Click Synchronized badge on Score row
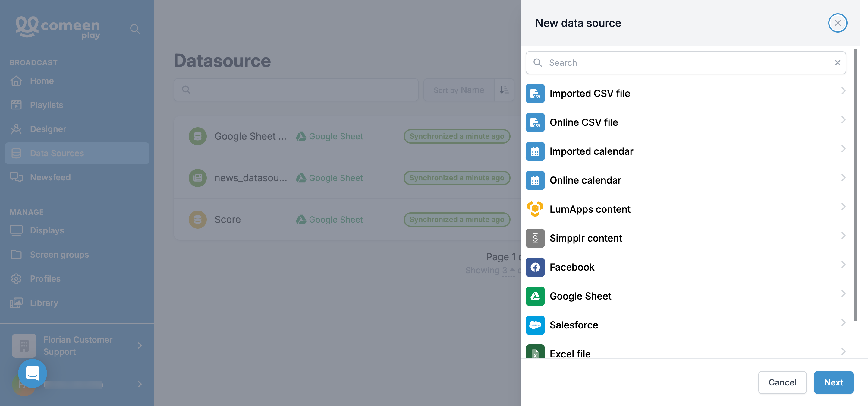Screen dimensions: 868x406 [457, 220]
